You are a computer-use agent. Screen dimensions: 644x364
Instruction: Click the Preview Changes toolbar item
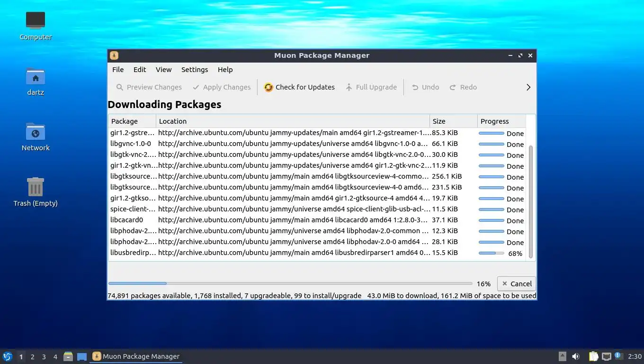[149, 87]
